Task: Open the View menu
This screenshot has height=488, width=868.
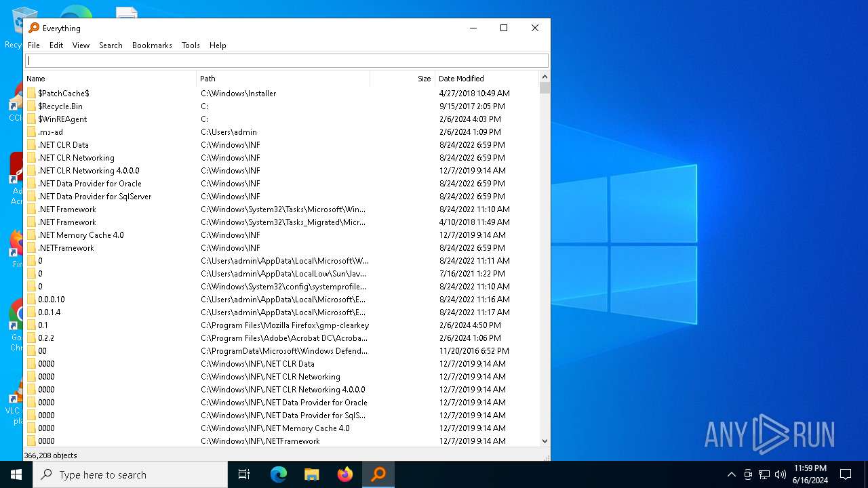Action: coord(81,45)
